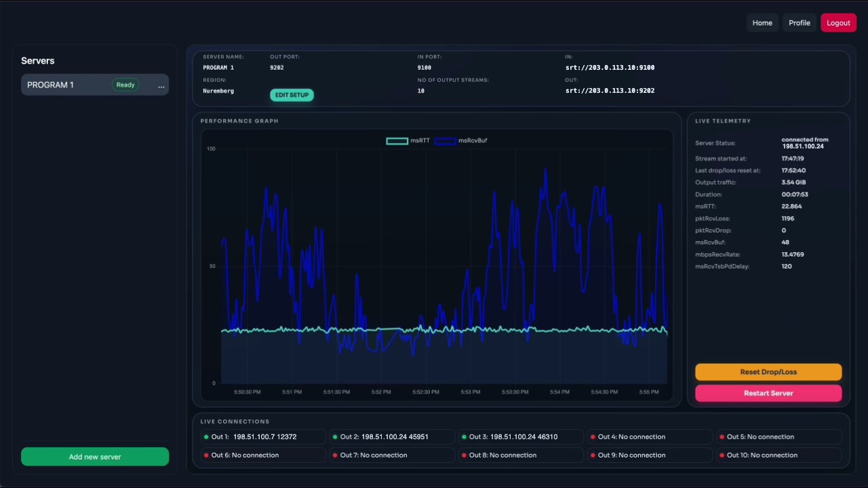The width and height of the screenshot is (868, 488).
Task: Open the Profile page
Action: (800, 22)
